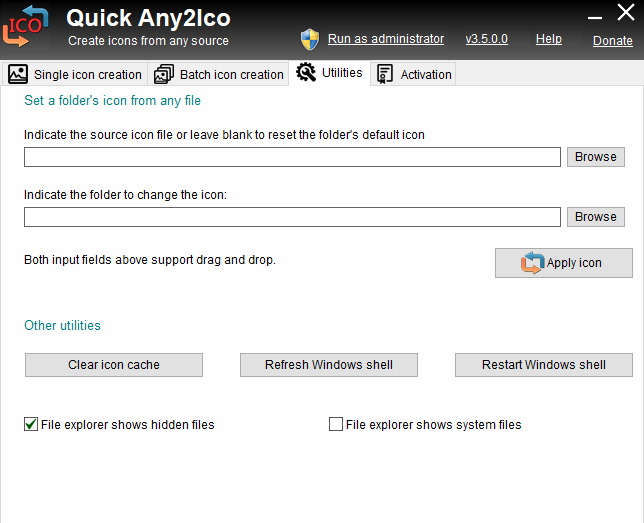The image size is (644, 523).
Task: Click the Utilities gear wrench icon
Action: click(x=306, y=72)
